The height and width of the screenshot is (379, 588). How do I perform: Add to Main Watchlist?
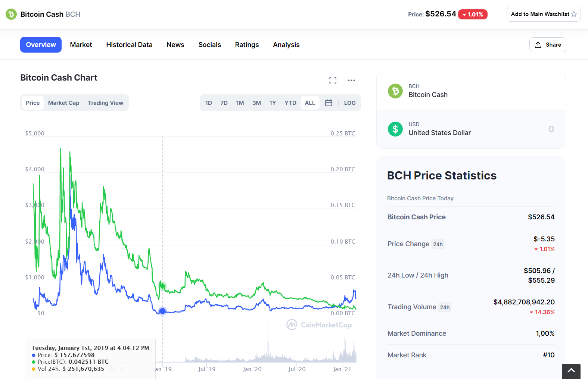544,14
